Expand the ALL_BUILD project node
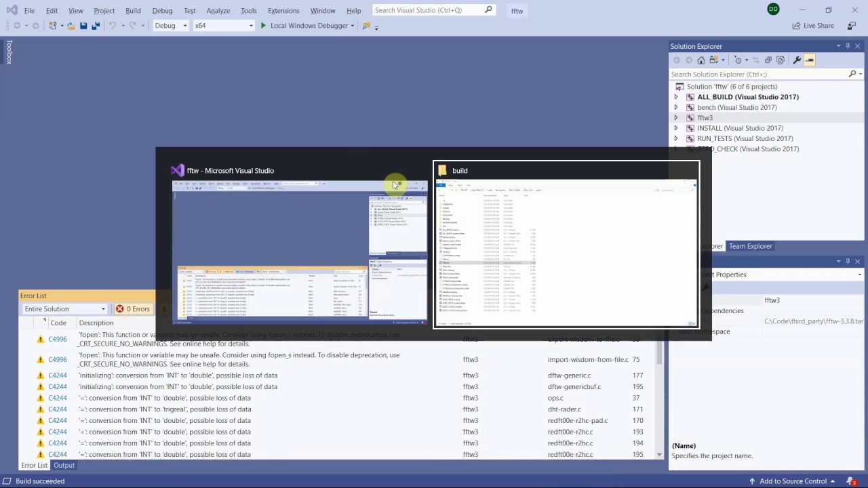The width and height of the screenshot is (868, 488). [675, 97]
